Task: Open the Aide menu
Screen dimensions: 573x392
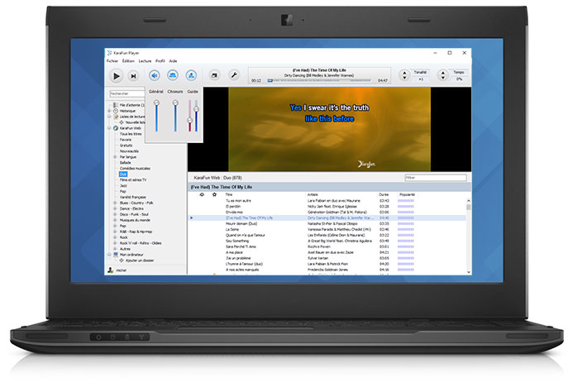Action: [173, 61]
